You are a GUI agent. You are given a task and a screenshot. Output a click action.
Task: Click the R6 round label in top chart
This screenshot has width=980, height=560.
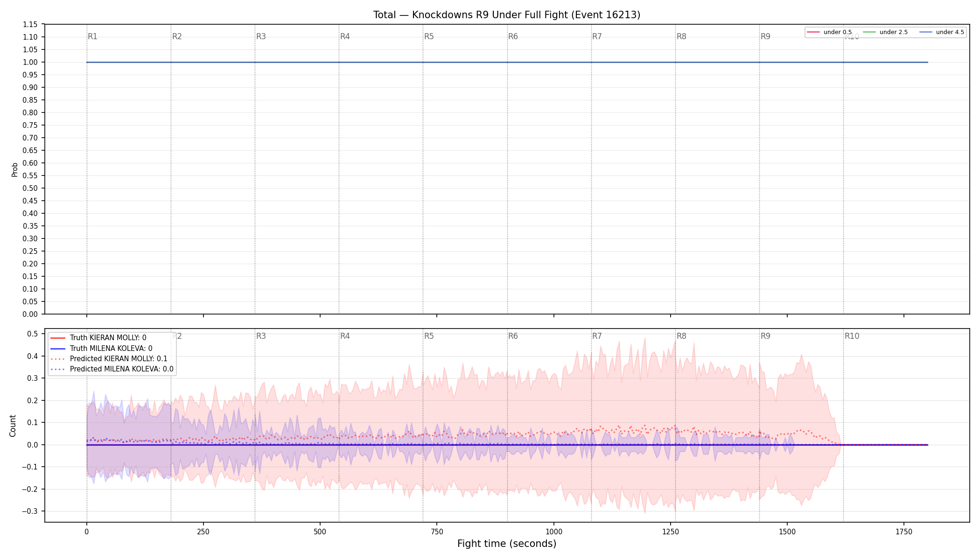coord(513,36)
